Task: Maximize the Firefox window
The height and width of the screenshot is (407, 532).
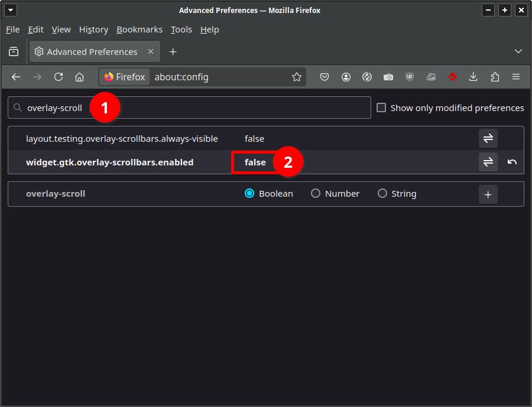Action: pos(505,10)
